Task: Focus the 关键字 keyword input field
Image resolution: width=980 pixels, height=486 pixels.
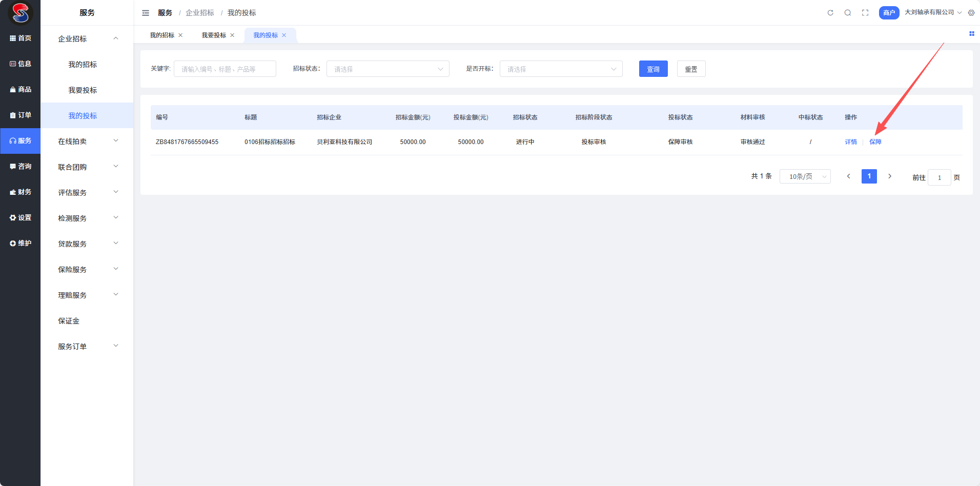Action: click(224, 69)
